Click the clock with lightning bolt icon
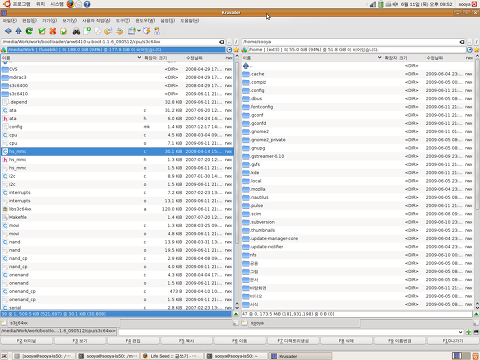The height and width of the screenshot is (360, 480). click(x=147, y=31)
